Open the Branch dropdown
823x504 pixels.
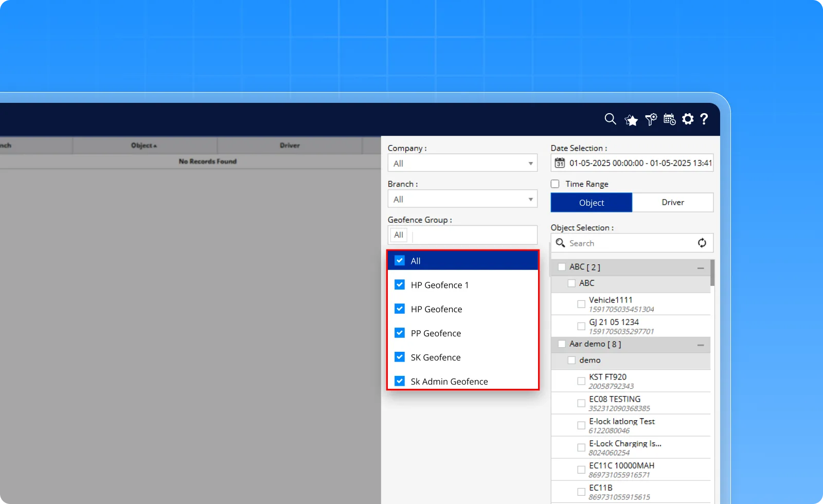(462, 200)
